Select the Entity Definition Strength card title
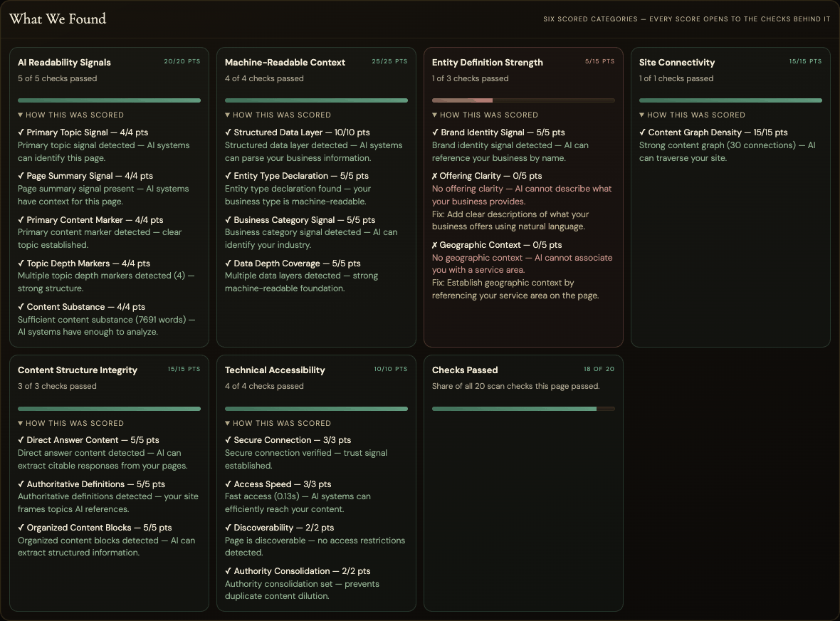 pos(488,63)
